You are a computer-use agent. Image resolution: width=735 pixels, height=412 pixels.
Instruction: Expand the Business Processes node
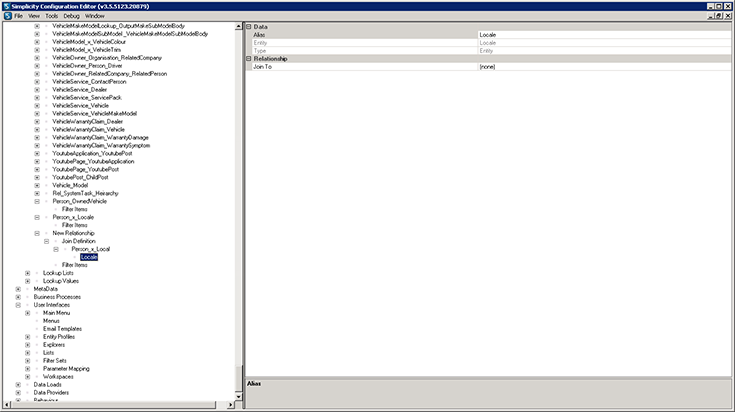(x=18, y=297)
